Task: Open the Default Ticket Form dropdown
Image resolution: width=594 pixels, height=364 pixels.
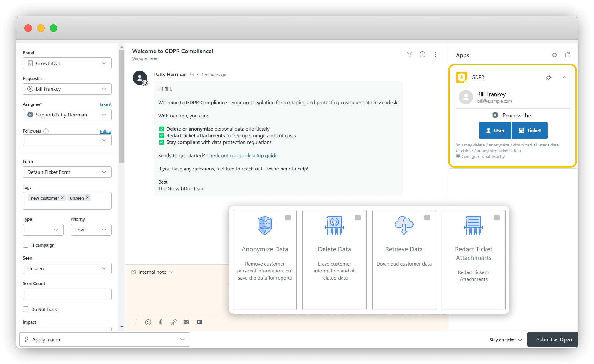Action: tap(67, 172)
